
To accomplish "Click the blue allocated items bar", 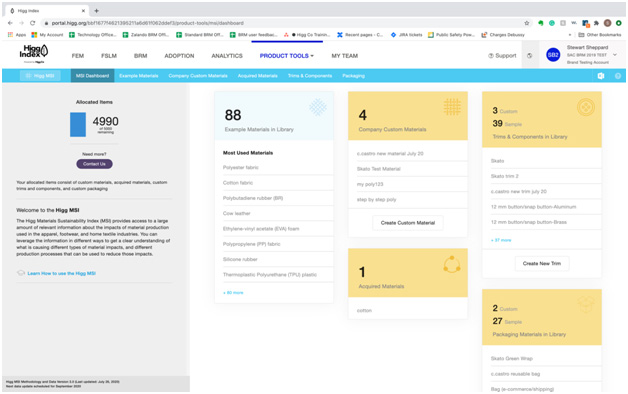I will (78, 125).
